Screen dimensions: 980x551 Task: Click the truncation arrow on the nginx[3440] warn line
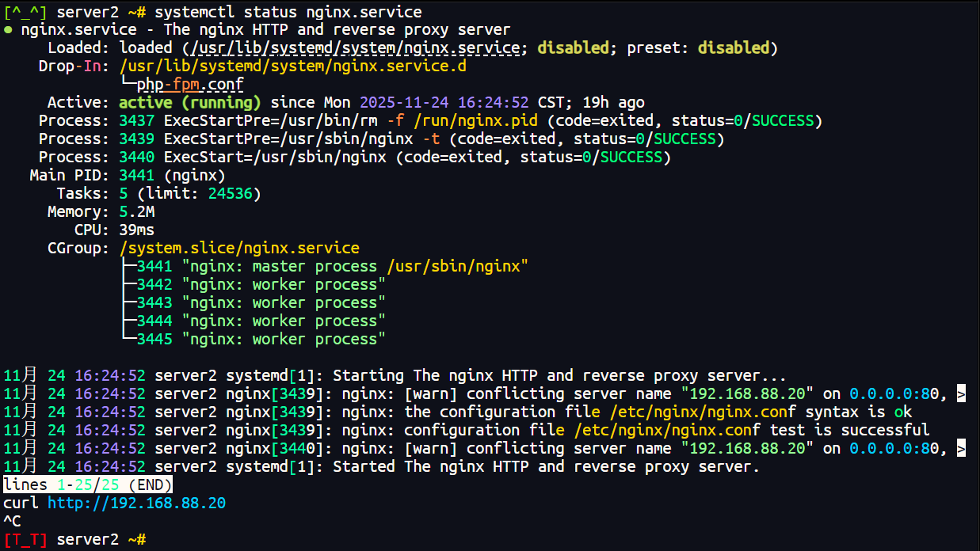pyautogui.click(x=961, y=449)
